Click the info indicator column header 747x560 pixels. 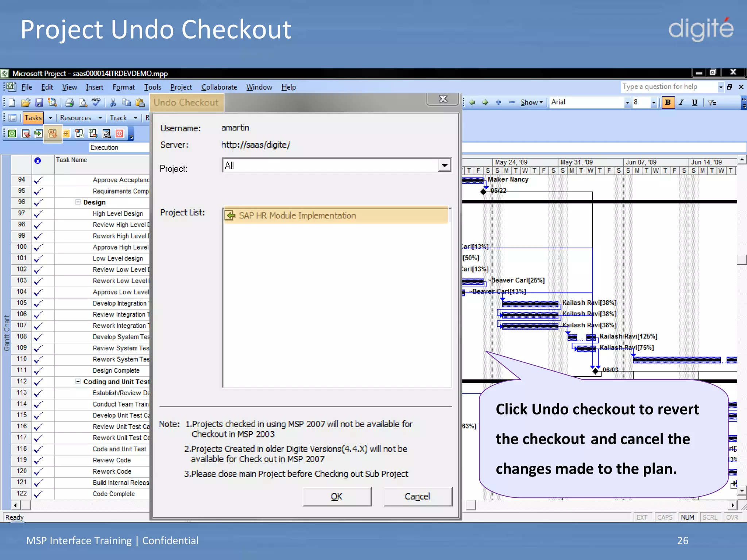point(38,160)
